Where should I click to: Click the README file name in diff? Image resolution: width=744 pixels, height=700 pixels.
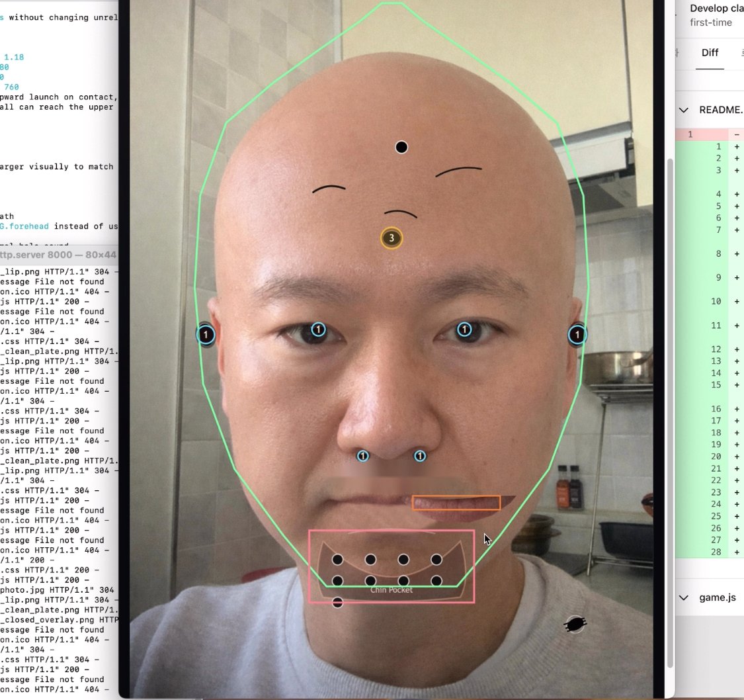pos(722,110)
